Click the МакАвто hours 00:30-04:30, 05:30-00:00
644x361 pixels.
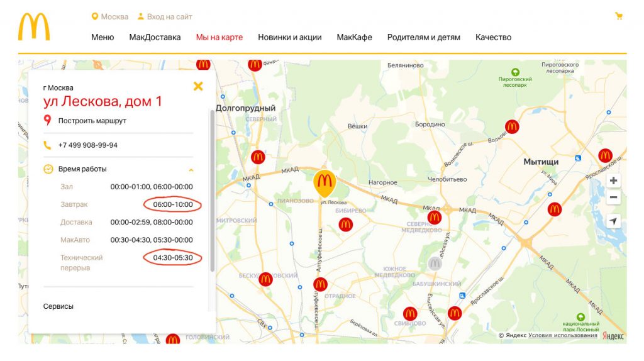click(152, 240)
